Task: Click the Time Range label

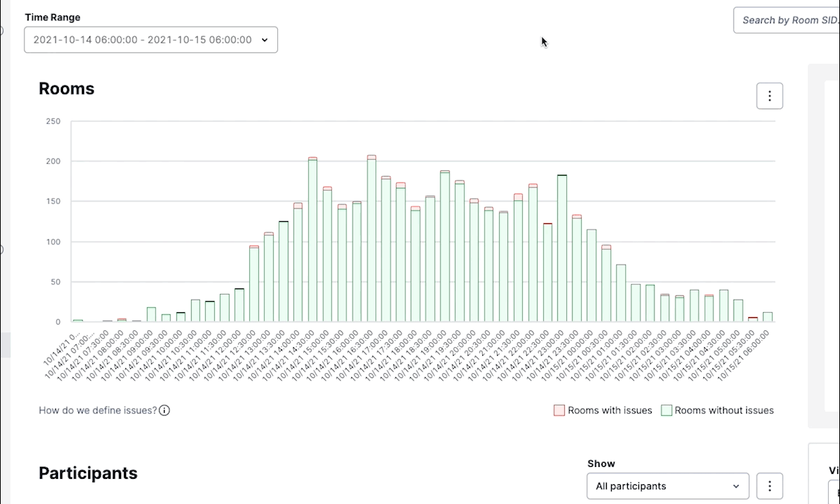Action: click(52, 17)
